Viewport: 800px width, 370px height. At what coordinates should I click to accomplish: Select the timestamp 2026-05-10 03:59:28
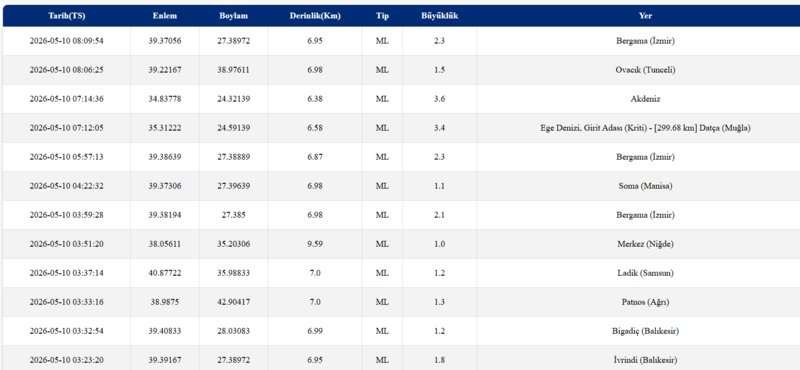[66, 215]
